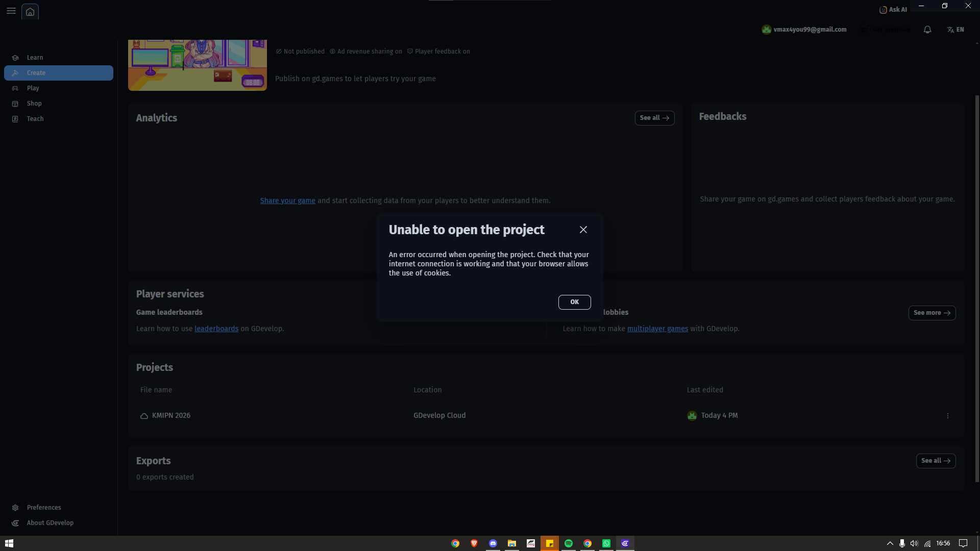Click the Player feedback on label
The image size is (980, 551).
438,52
